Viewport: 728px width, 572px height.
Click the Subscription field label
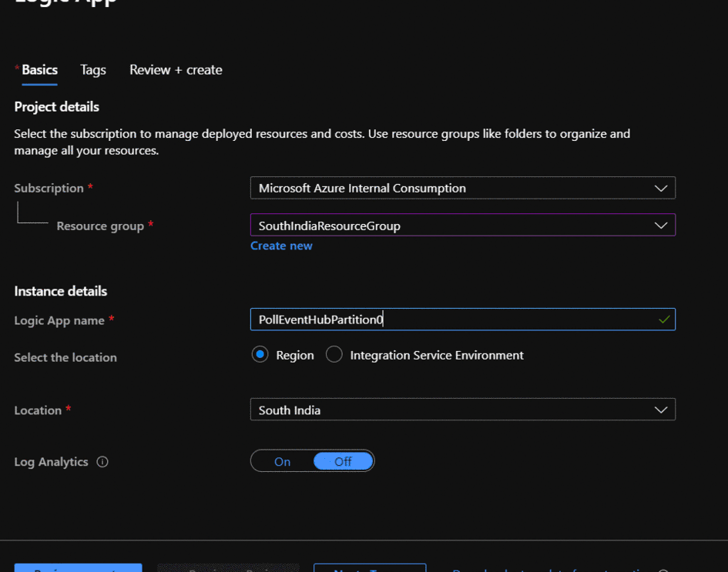coord(49,188)
